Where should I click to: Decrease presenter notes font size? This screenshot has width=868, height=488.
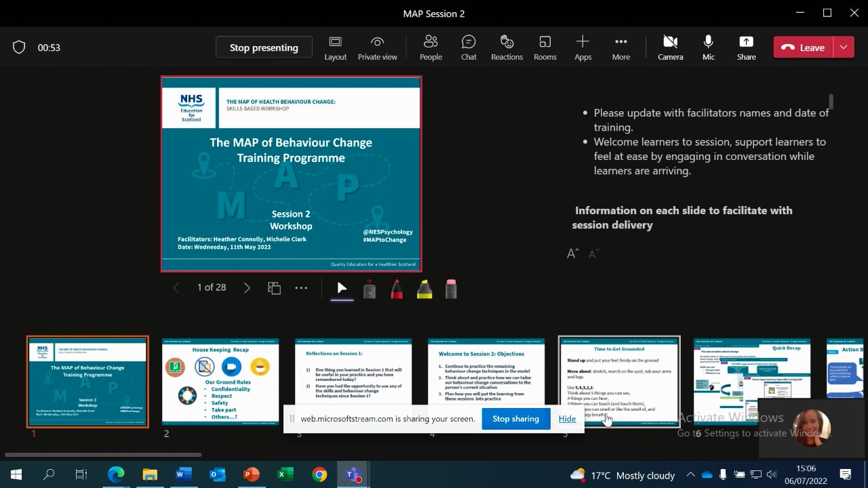593,254
